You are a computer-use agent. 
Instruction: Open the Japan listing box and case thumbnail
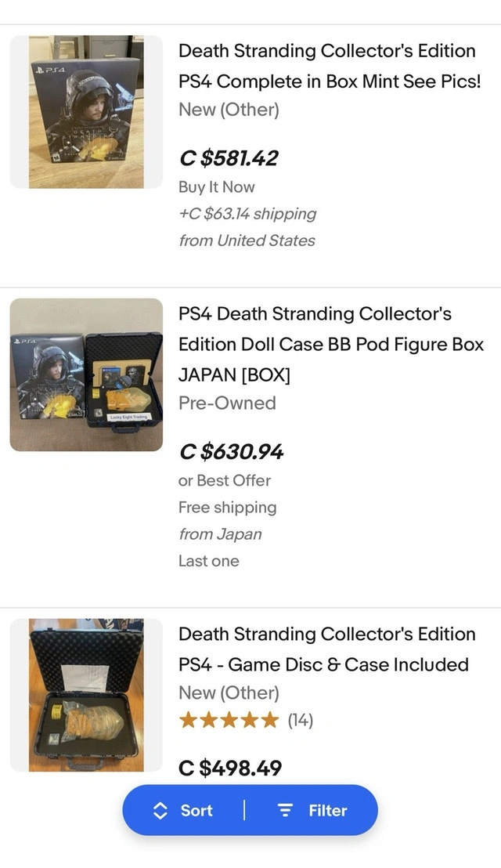pyautogui.click(x=86, y=374)
